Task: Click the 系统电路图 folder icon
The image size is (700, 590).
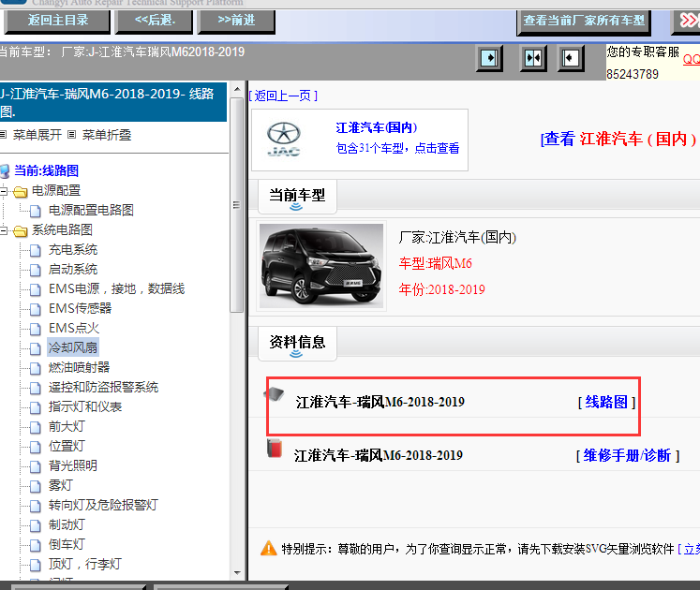Action: click(x=20, y=230)
